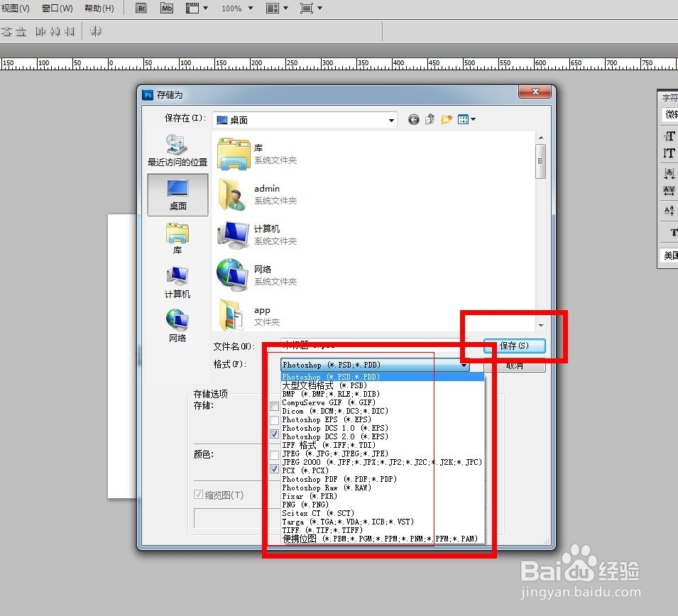
Task: Select 计算机 item in file list
Action: (x=257, y=235)
